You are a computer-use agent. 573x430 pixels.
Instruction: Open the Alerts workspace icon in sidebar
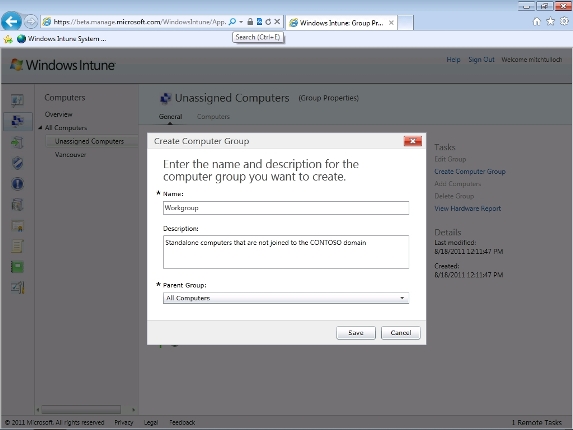[17, 184]
